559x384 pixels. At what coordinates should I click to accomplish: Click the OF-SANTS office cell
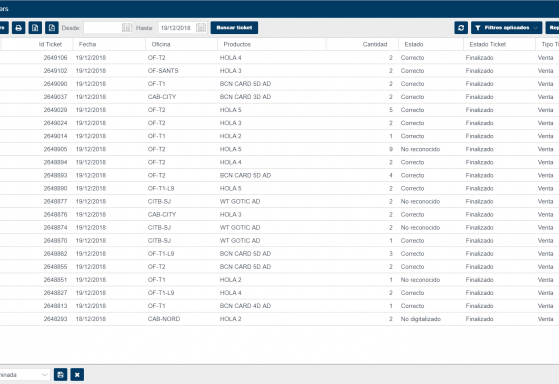[163, 71]
